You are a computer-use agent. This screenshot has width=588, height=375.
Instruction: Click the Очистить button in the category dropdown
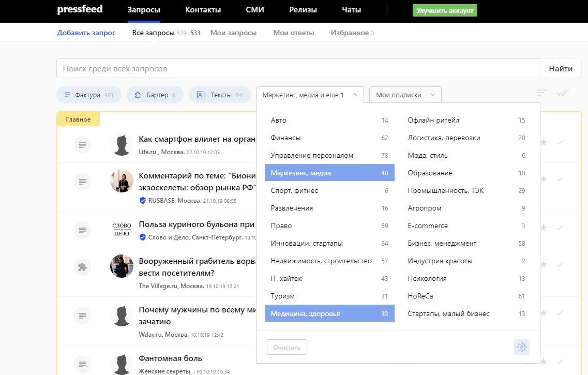(287, 348)
